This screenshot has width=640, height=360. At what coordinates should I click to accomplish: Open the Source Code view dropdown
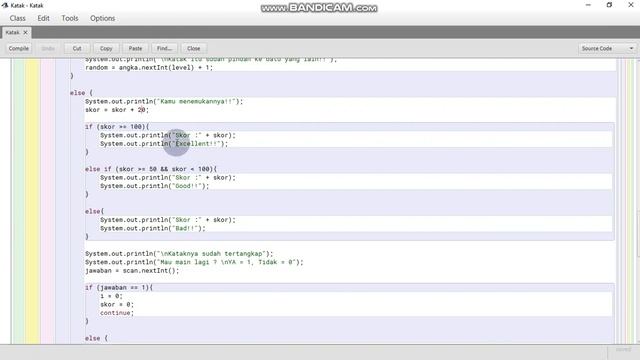click(607, 48)
